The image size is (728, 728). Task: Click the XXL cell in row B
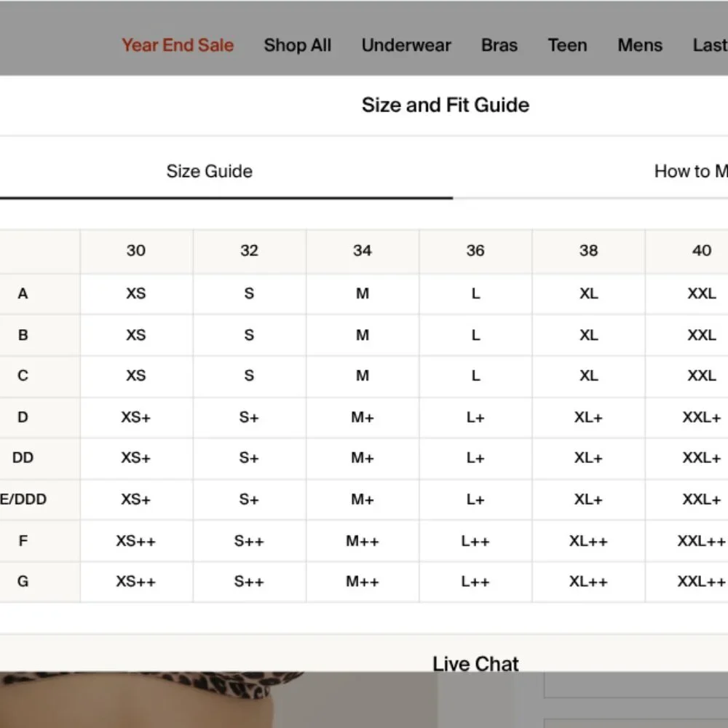(687, 335)
